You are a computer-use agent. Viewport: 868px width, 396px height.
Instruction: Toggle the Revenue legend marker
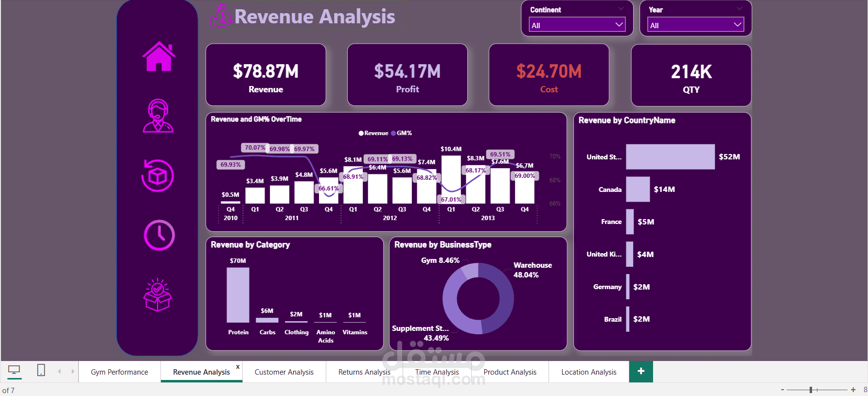361,133
